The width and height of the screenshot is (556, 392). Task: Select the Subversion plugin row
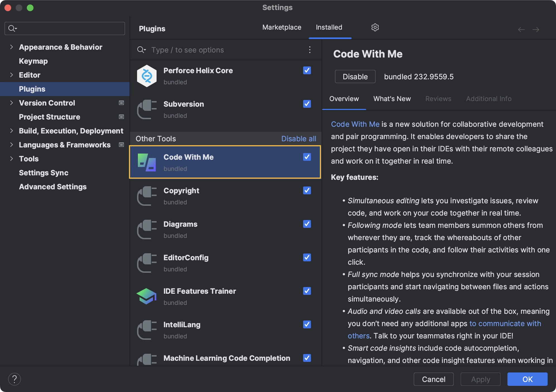[225, 109]
